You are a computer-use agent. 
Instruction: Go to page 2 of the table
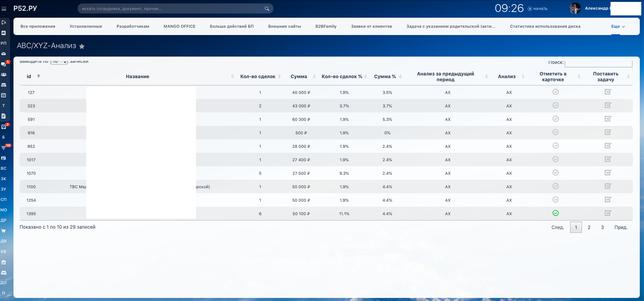[x=589, y=227]
